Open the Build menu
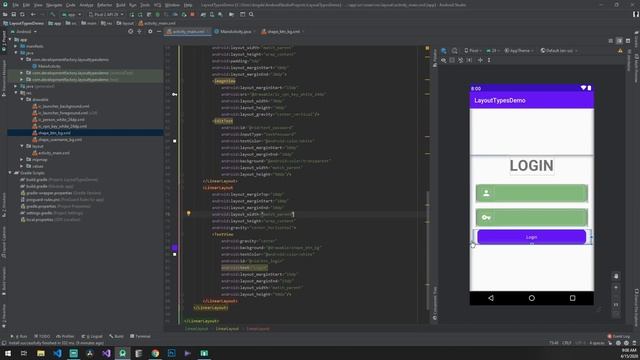 click(121, 5)
